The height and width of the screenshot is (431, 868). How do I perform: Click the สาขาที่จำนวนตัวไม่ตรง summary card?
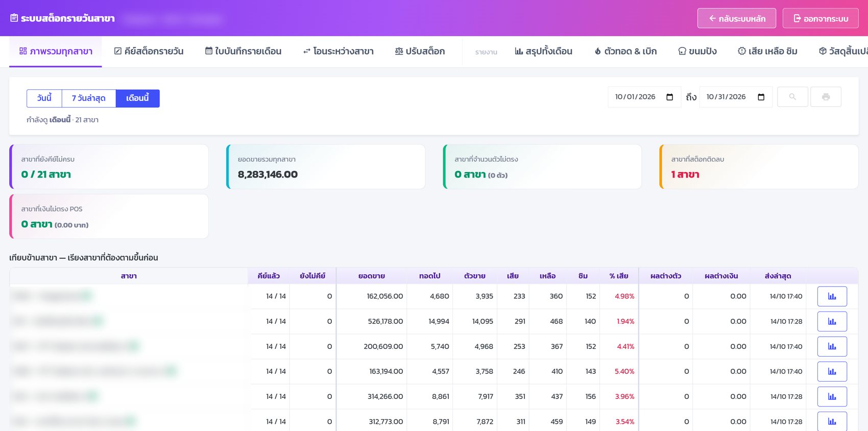tap(542, 167)
